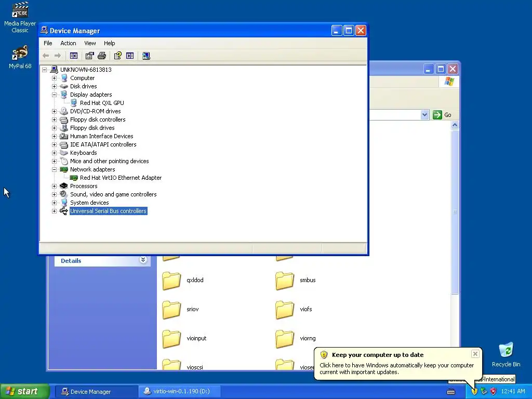Screen dimensions: 532x399
Task: Click the Explorer window scroll up arrow
Action: pos(455,125)
